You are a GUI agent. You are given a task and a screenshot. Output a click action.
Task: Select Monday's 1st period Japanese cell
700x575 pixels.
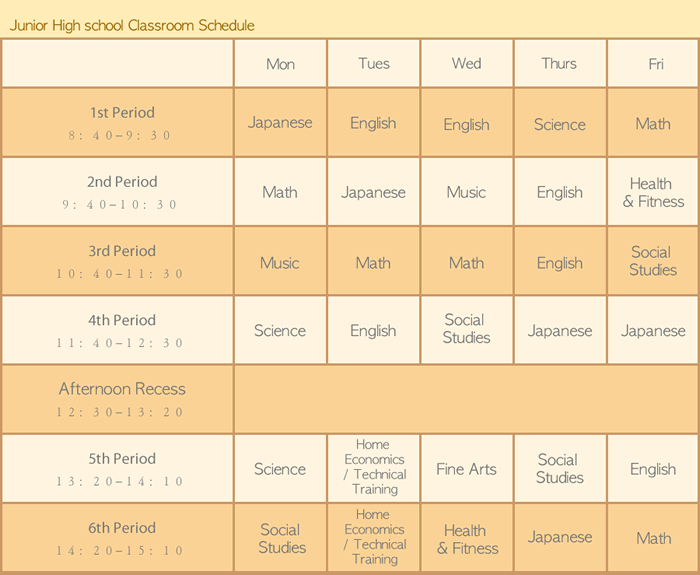280,123
